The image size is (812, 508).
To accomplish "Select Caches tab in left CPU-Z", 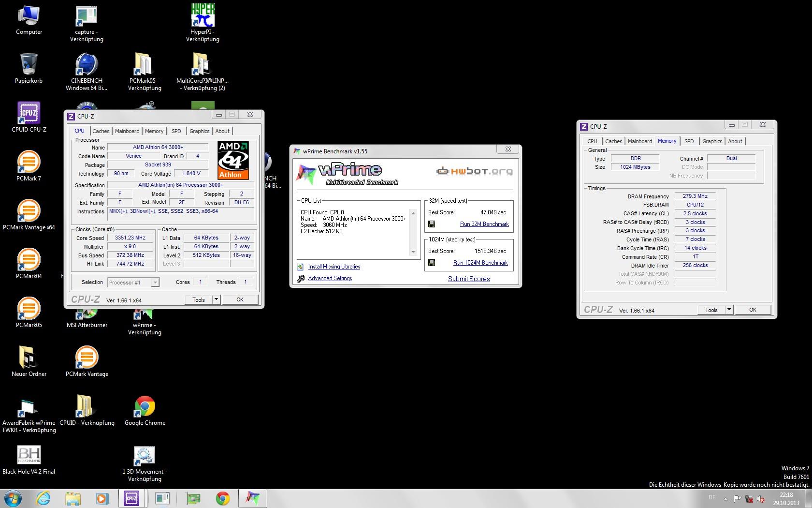I will (x=101, y=131).
